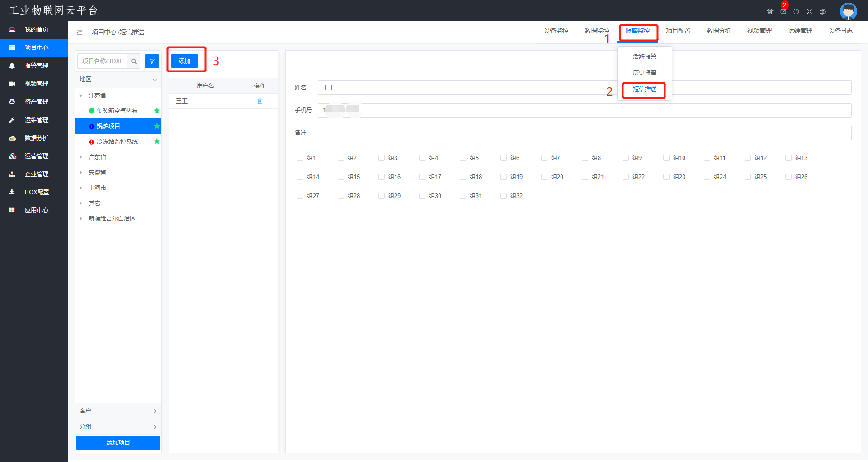This screenshot has height=462, width=868.
Task: Select 历史报警 from the dropdown menu
Action: tap(645, 73)
